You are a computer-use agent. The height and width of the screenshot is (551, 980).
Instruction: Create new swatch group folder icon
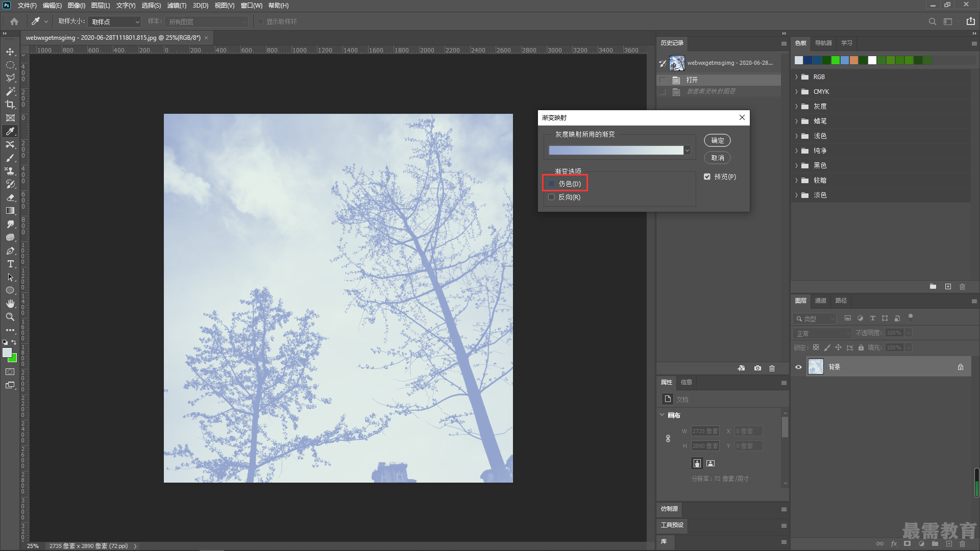coord(933,287)
